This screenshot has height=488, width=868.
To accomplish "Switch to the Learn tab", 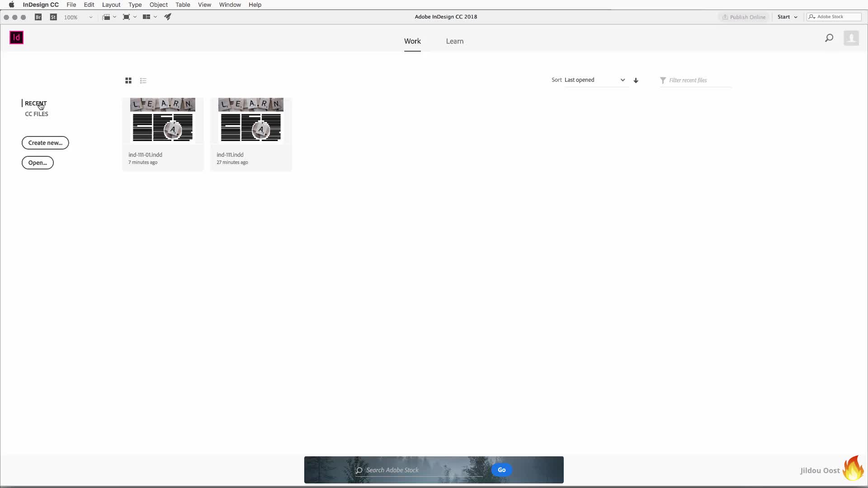I will (x=455, y=41).
